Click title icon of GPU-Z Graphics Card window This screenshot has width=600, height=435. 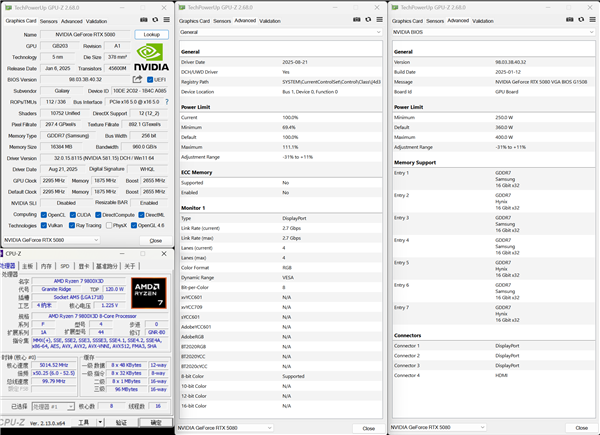point(8,8)
